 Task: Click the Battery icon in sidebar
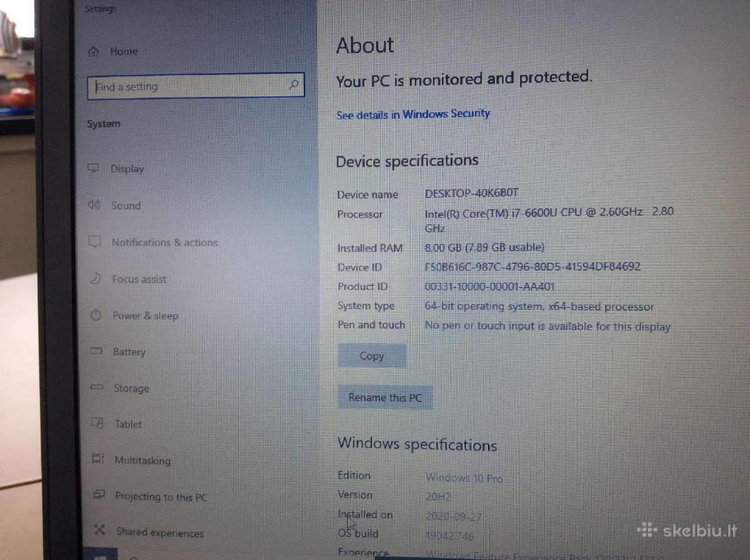(96, 351)
